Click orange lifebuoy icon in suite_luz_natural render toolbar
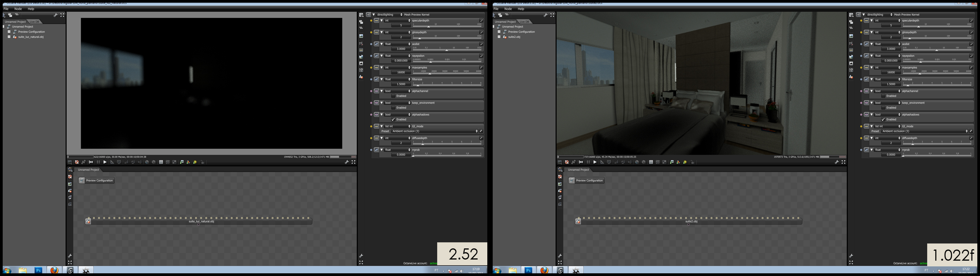The image size is (980, 276). point(77,162)
